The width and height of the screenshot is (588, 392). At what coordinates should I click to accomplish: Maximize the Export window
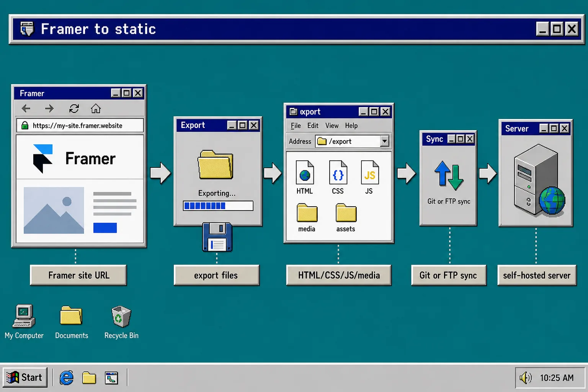tap(242, 125)
